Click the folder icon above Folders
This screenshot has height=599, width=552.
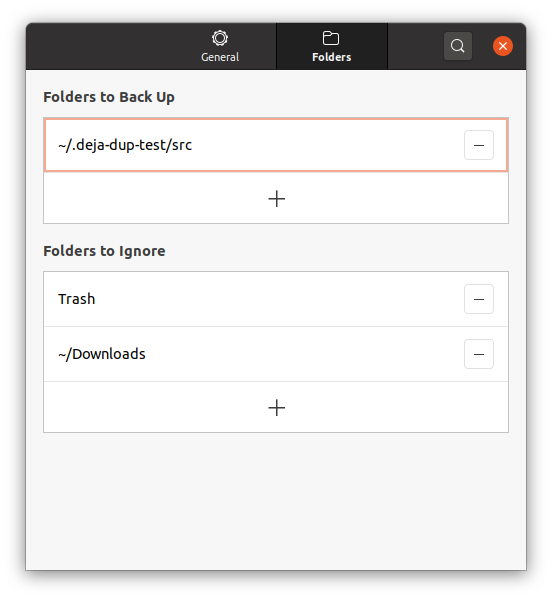331,38
